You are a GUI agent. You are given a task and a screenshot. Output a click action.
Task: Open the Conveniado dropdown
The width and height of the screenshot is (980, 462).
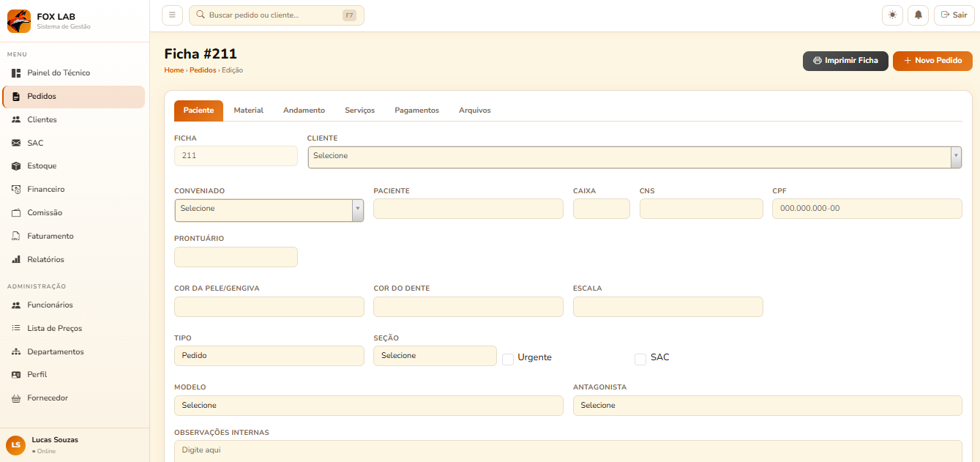[x=269, y=209]
